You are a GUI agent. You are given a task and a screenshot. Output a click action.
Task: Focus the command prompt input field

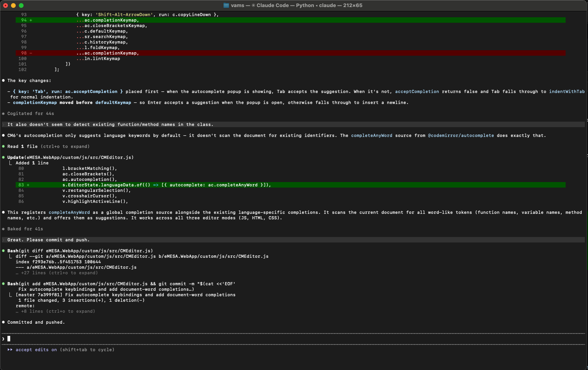[275, 339]
